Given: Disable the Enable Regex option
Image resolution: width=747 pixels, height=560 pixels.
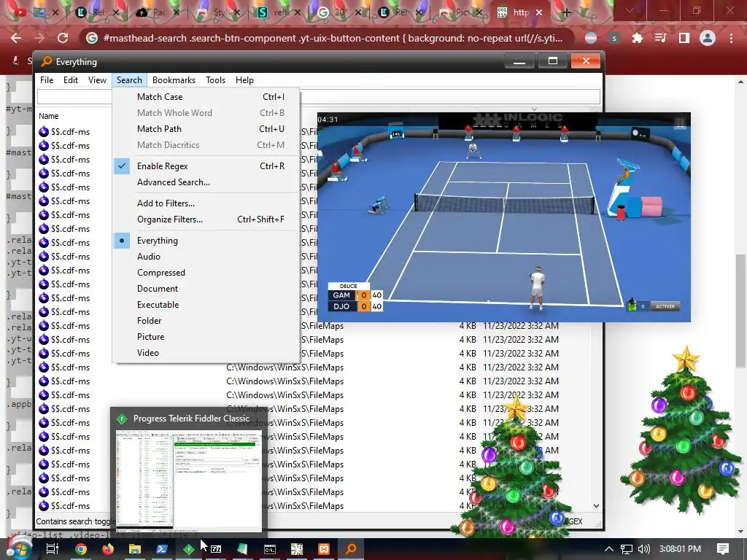Looking at the screenshot, I should click(x=206, y=166).
